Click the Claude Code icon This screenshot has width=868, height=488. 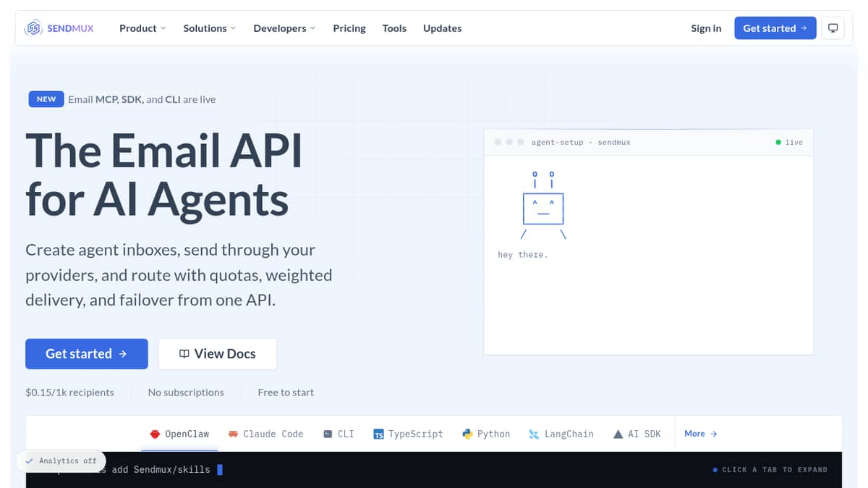(233, 434)
